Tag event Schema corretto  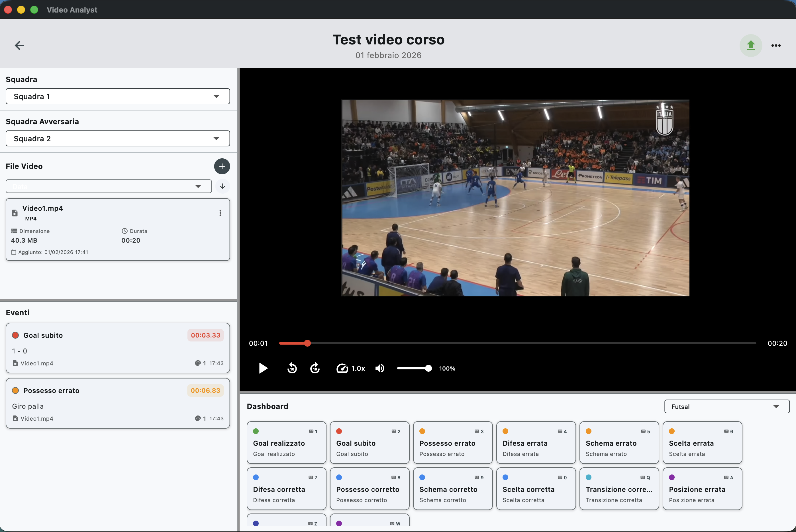[453, 489]
